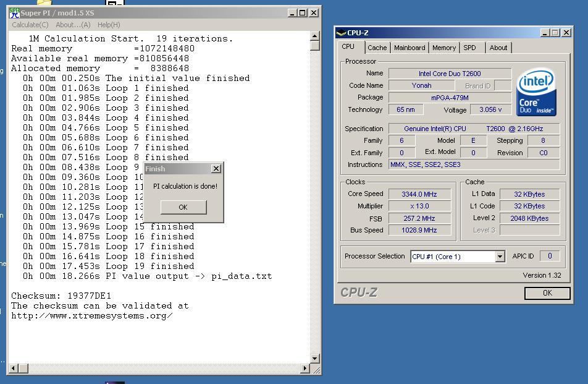
Task: Click the Version 1.32 label in CPU-Z
Action: click(x=542, y=275)
